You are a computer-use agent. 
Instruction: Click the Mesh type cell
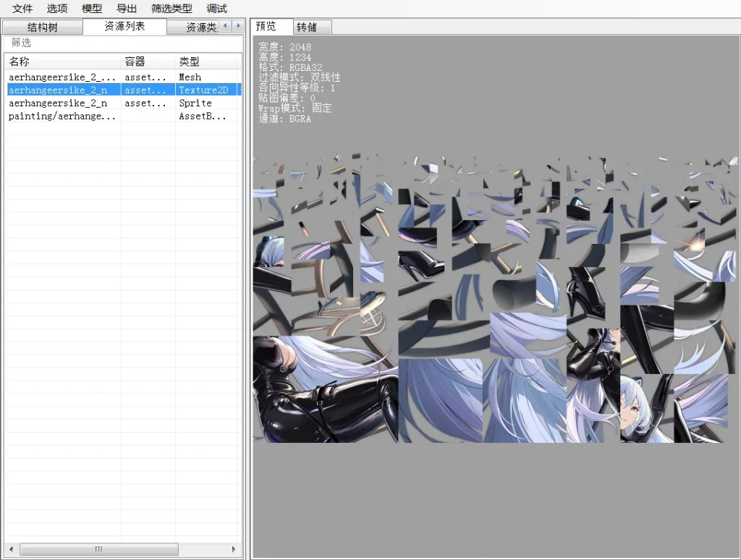(x=190, y=77)
